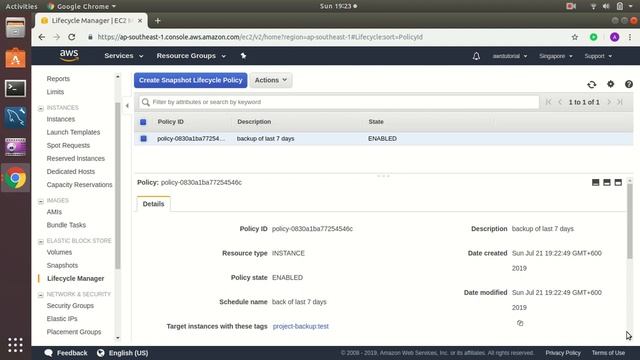This screenshot has height=360, width=640.
Task: Open Launch Templates in the sidebar
Action: coord(73,132)
